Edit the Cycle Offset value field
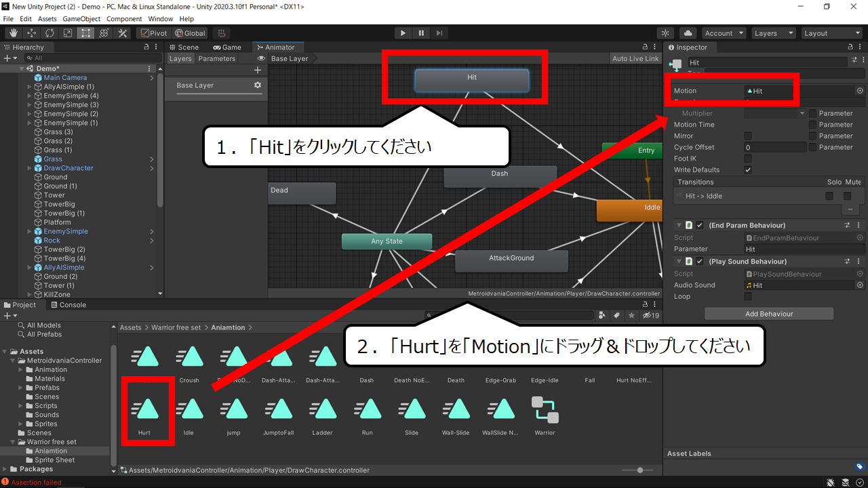868x488 pixels. [775, 147]
